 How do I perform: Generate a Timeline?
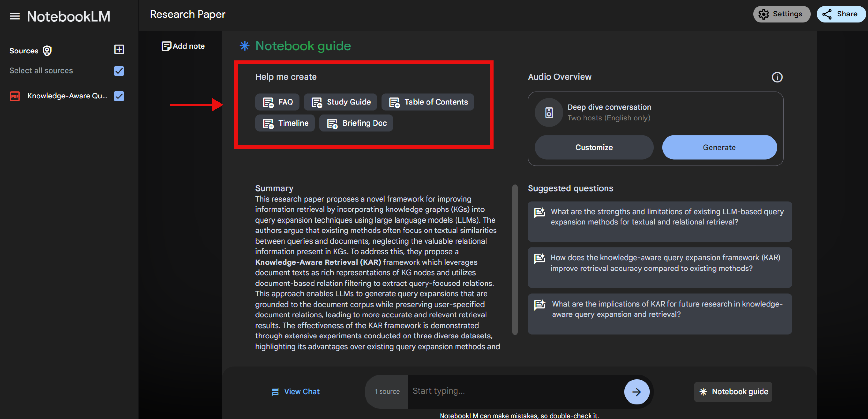coord(285,123)
